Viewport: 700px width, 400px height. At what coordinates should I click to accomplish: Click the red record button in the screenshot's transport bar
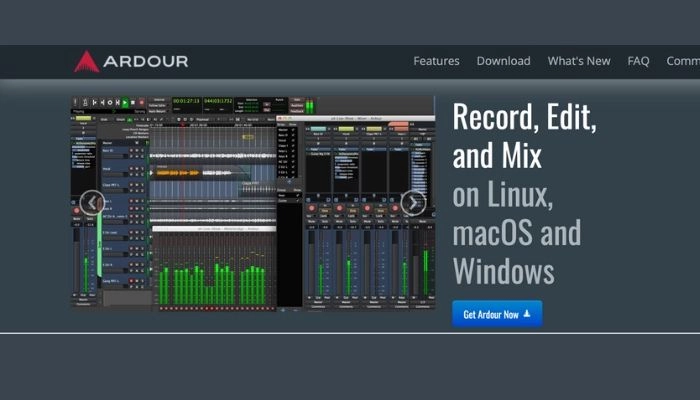142,103
